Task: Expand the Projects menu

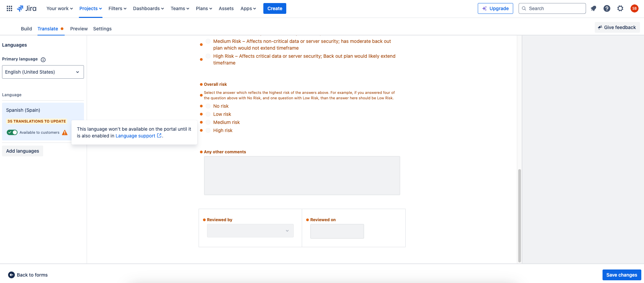Action: click(90, 8)
